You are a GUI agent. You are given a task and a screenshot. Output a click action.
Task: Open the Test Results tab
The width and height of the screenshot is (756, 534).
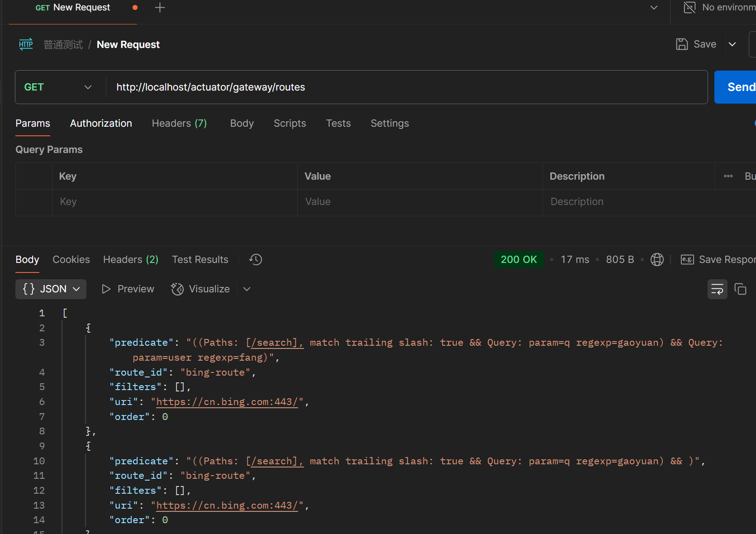(x=200, y=259)
